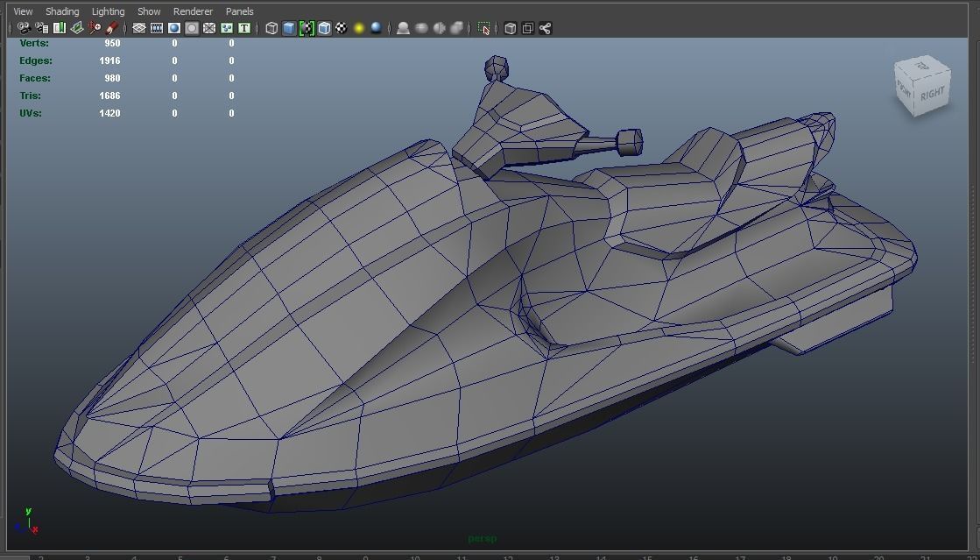Toggle Motion Blur toolbar icon
This screenshot has height=560, width=980.
pos(421,28)
